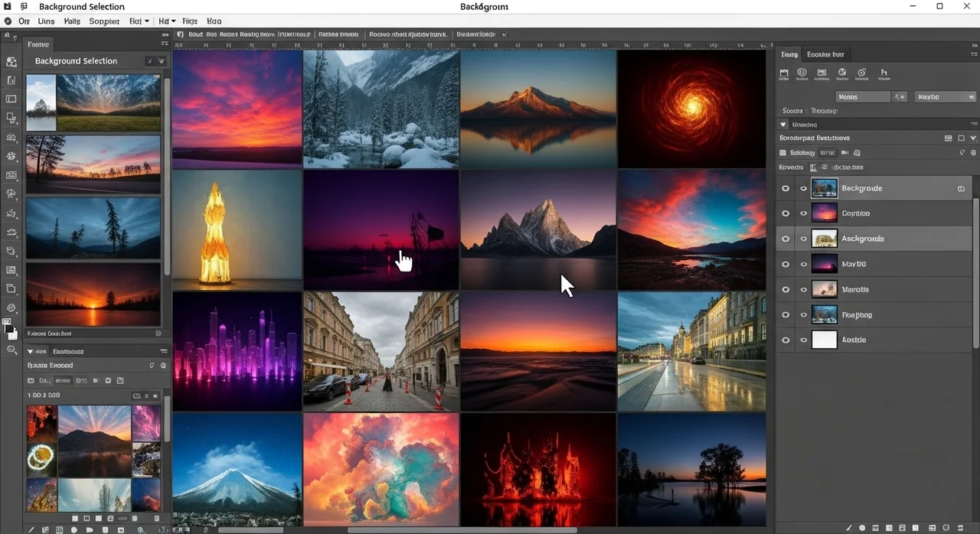
Task: Switch to the Eooatar tab in right panel
Action: 825,54
